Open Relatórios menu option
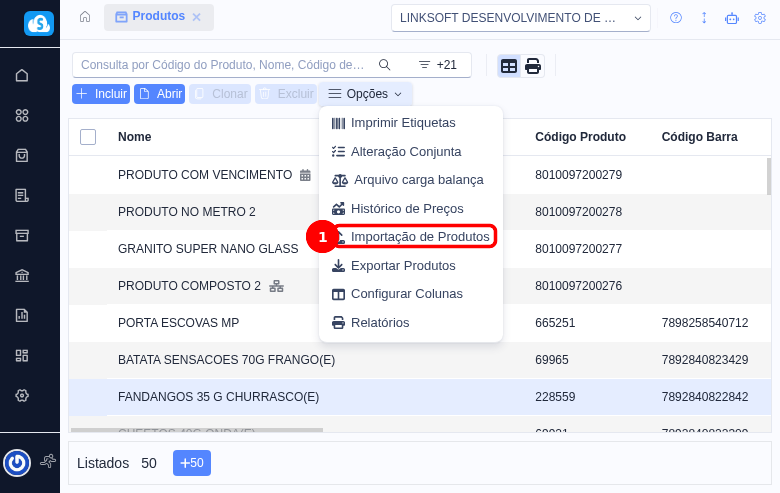Screen dimensions: 780x493 371,323
